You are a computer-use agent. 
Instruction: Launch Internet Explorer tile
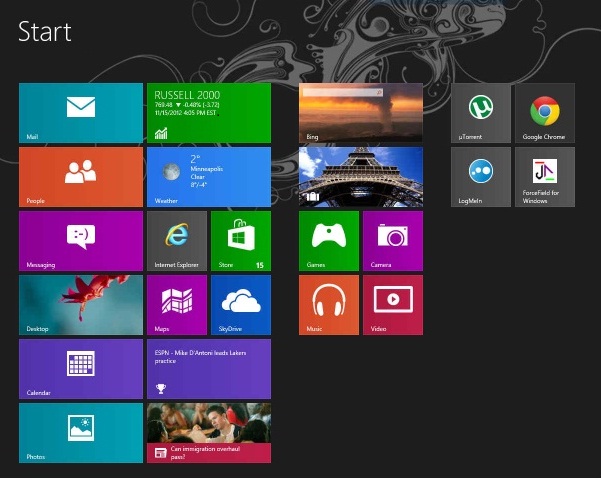point(177,241)
